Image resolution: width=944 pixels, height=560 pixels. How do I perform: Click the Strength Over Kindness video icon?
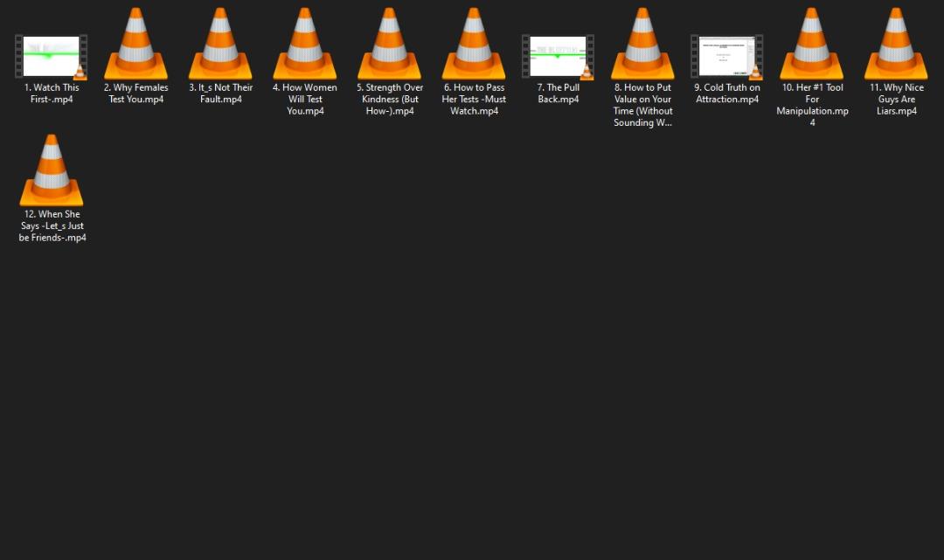point(390,45)
